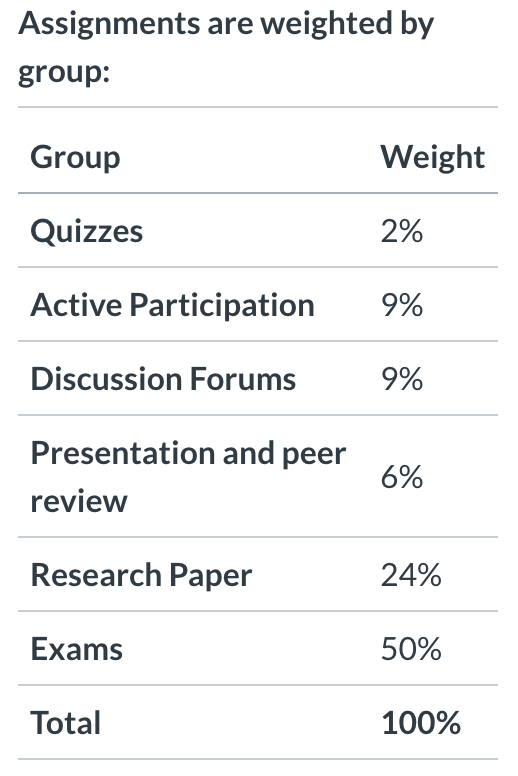Select Presentation and peer review group
Viewport: 518px width, 776px height.
coord(188,477)
